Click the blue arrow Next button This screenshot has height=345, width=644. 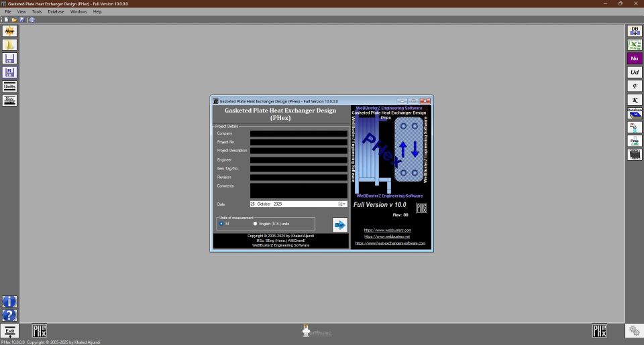339,225
